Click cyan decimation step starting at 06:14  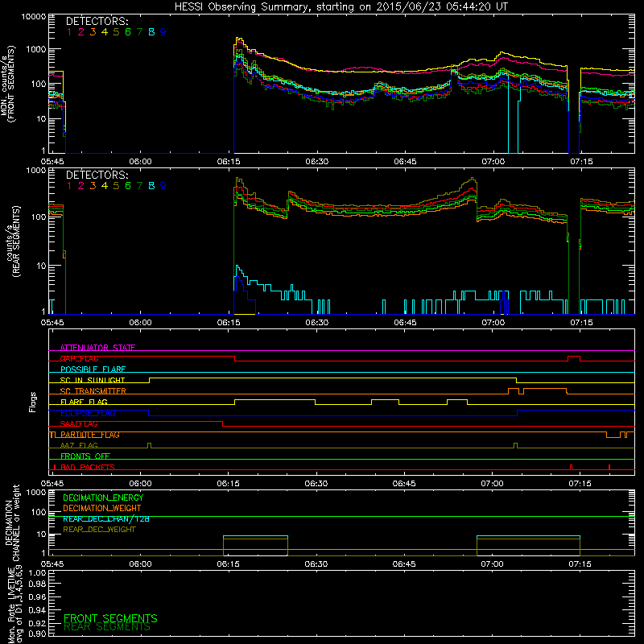click(255, 536)
